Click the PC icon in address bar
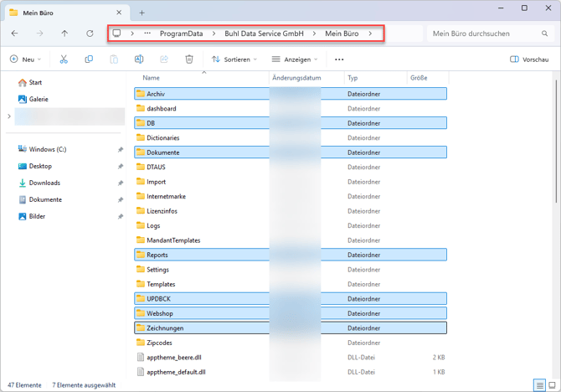 pyautogui.click(x=116, y=34)
